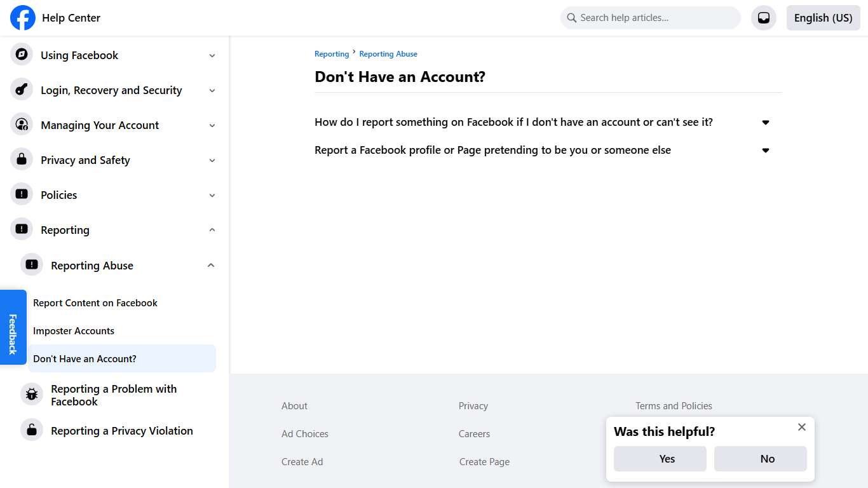Click the Facebook logo icon
Viewport: 868px width, 488px height.
(22, 17)
